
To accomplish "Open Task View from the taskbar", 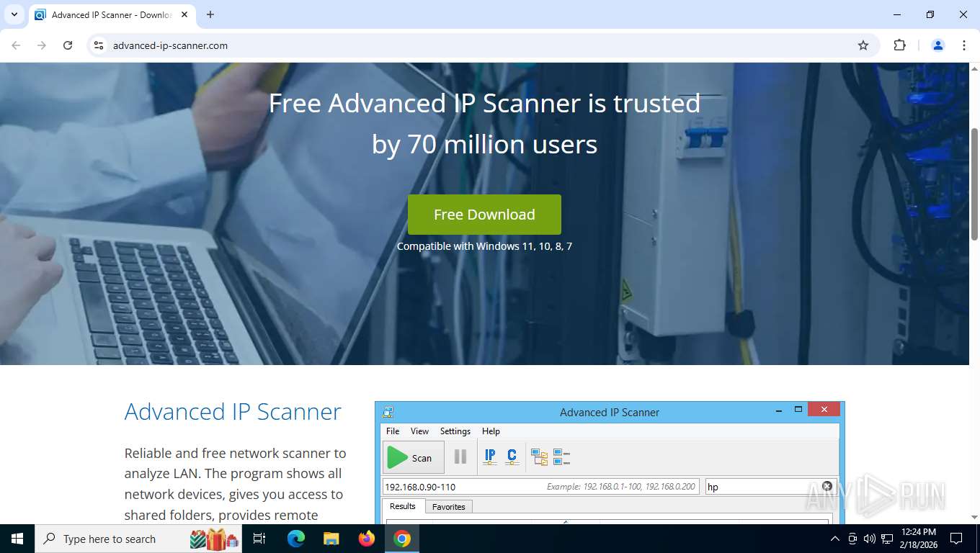I will 259,539.
